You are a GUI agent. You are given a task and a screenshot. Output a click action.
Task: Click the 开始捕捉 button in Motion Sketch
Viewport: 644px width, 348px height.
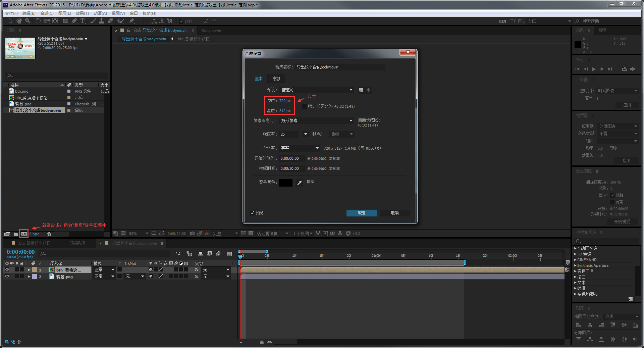click(622, 222)
